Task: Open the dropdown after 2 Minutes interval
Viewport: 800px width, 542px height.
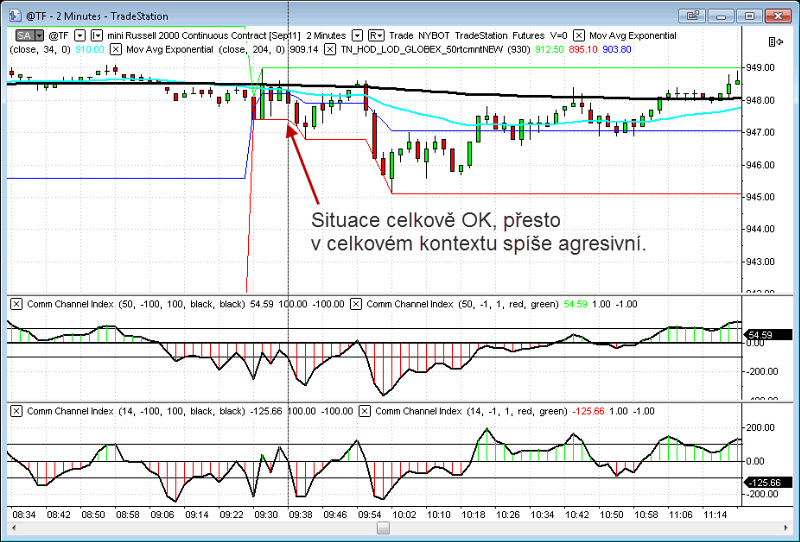Action: 358,36
